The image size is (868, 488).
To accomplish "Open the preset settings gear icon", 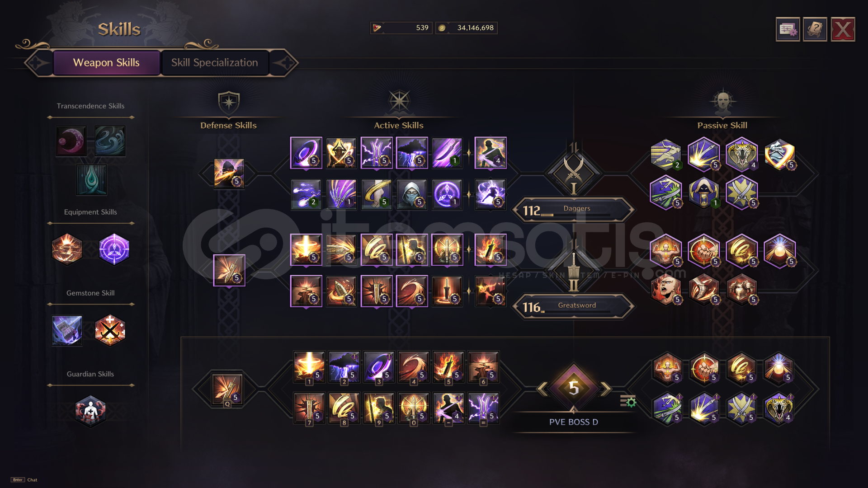I will tap(628, 401).
